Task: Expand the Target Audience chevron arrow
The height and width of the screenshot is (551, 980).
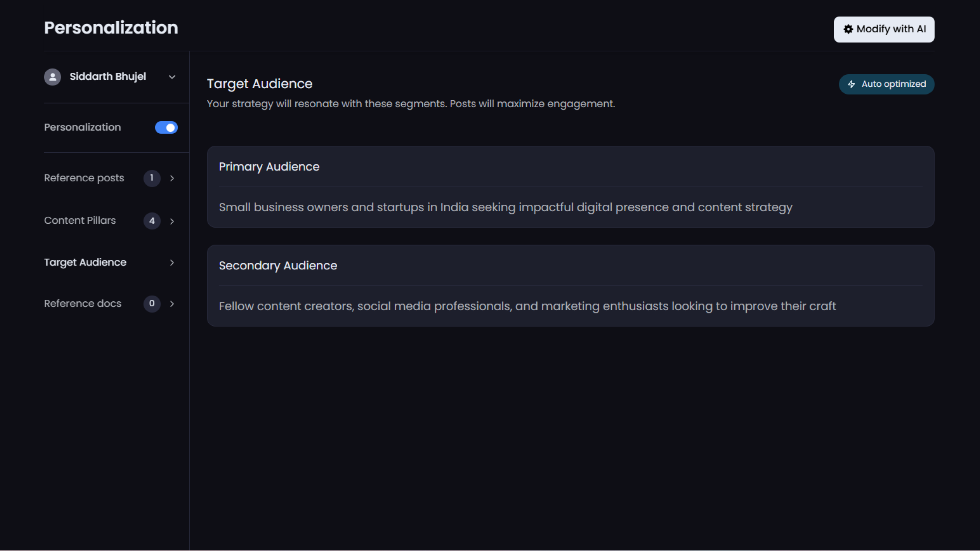Action: click(x=172, y=263)
